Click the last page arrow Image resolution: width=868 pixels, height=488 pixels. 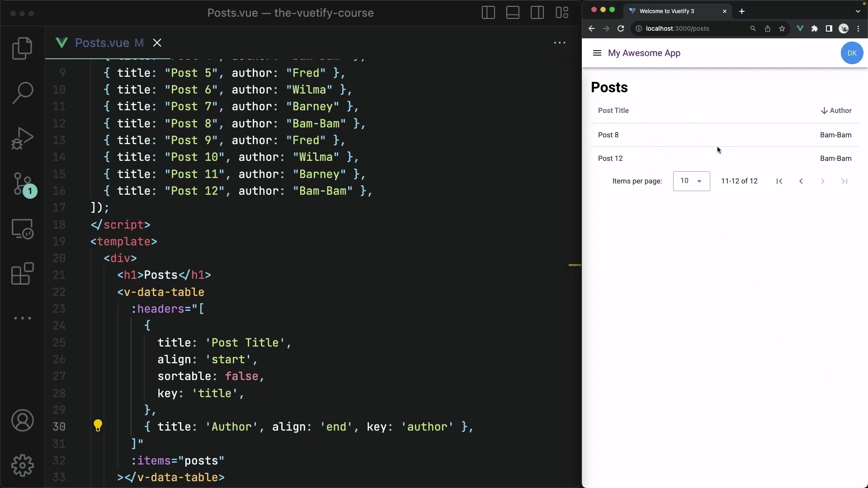pos(844,181)
